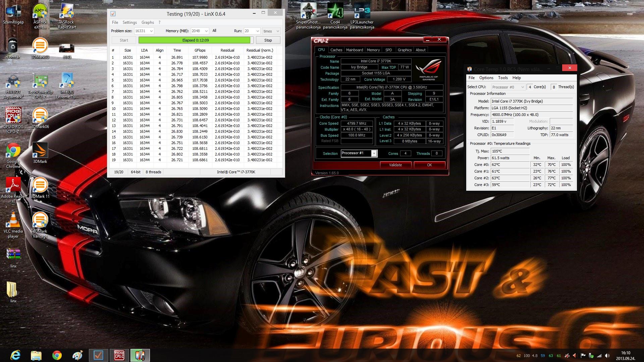644x362 pixels.
Task: Open LinX question mark help menu
Action: coord(159,22)
